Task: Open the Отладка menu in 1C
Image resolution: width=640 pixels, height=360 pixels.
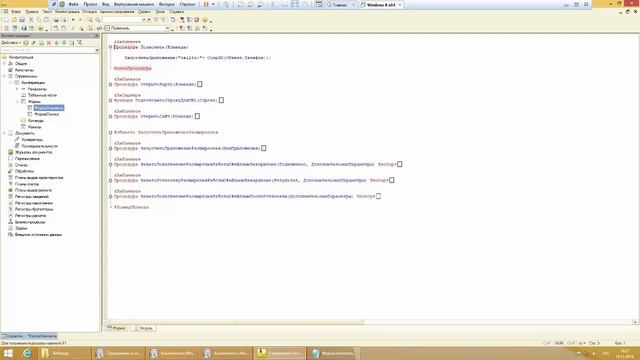Action: (x=89, y=12)
